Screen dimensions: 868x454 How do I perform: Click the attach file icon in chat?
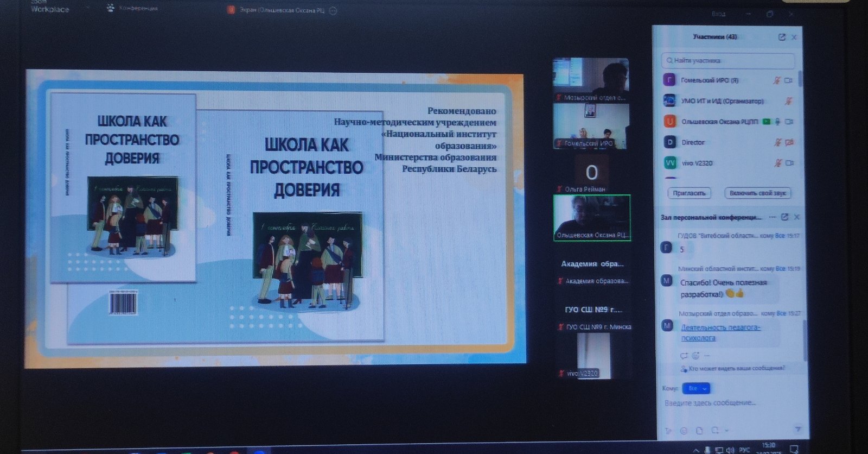[700, 431]
